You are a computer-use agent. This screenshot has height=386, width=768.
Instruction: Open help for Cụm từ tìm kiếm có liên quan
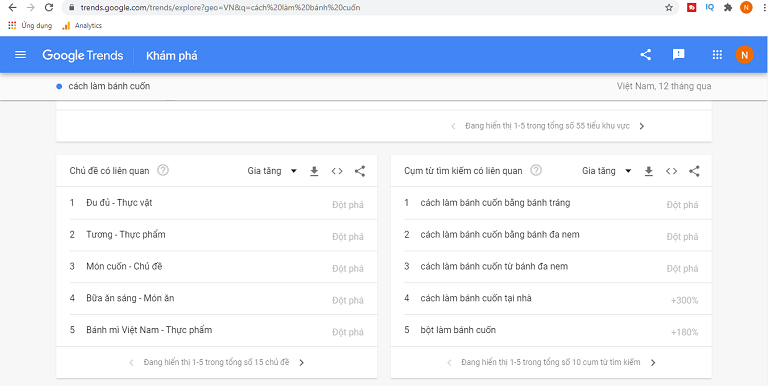click(537, 170)
